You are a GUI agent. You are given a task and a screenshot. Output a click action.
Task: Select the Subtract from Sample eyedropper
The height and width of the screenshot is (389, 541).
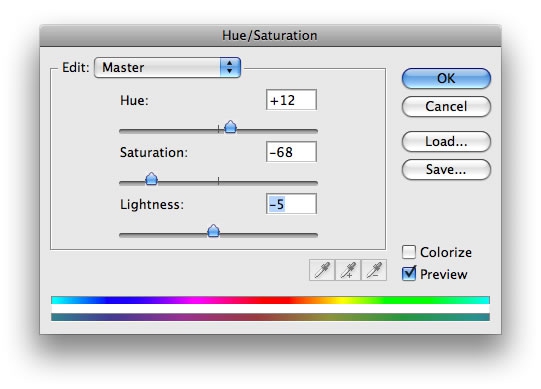[x=374, y=270]
